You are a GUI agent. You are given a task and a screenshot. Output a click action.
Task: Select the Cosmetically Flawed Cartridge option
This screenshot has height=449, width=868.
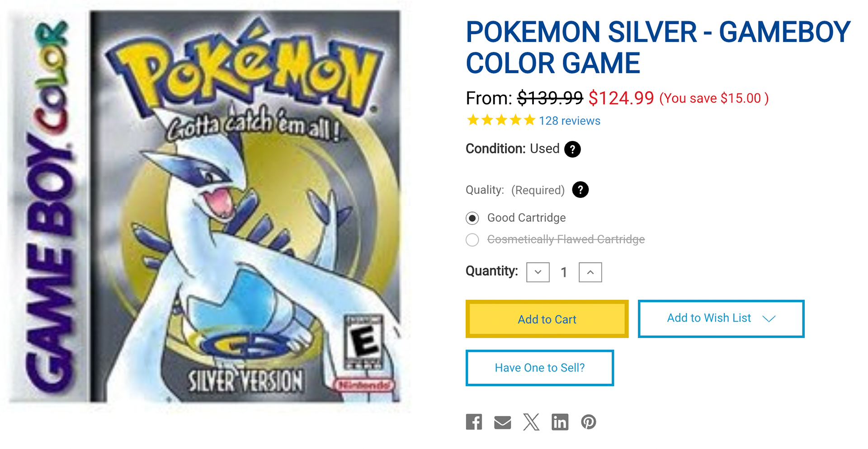[472, 239]
